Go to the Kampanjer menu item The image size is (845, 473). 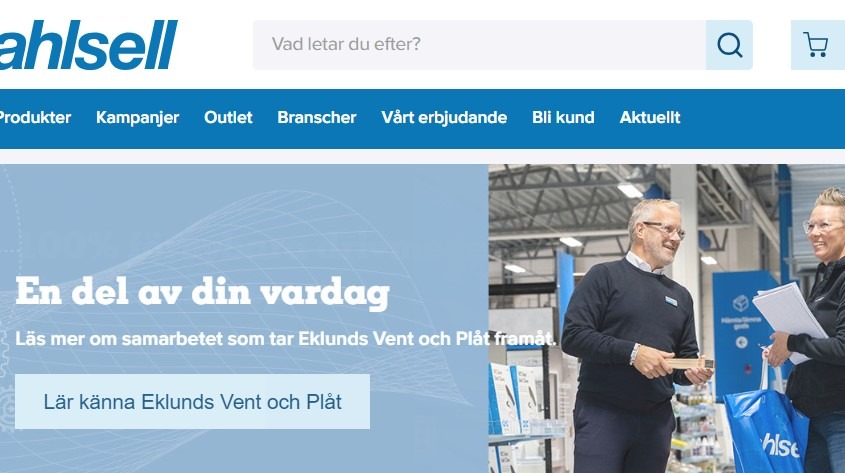tap(137, 118)
